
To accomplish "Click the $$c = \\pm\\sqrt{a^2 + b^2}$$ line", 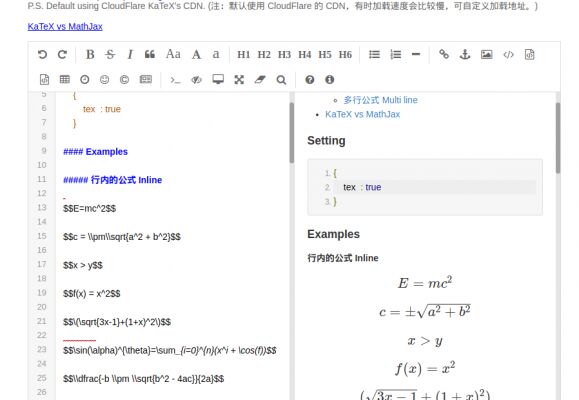I will pos(122,237).
